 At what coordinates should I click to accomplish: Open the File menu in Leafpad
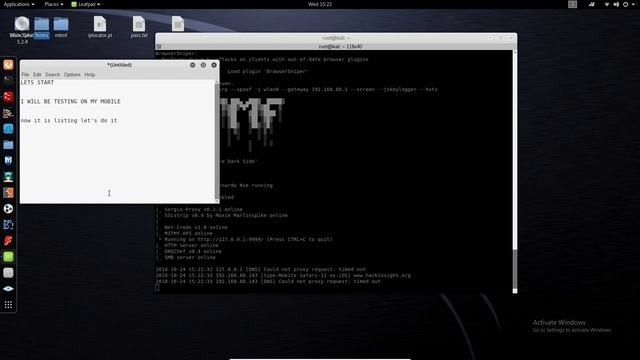pos(25,75)
